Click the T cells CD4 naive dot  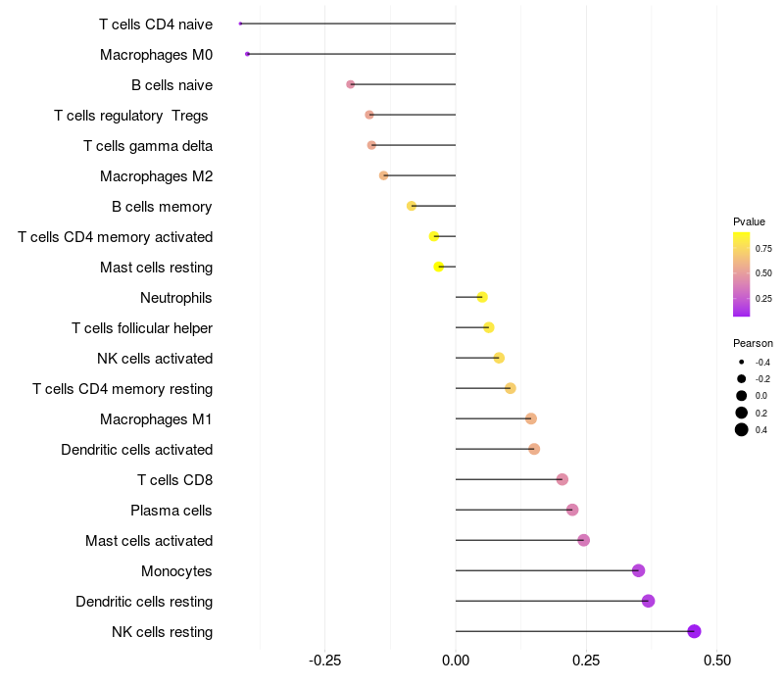pyautogui.click(x=240, y=24)
